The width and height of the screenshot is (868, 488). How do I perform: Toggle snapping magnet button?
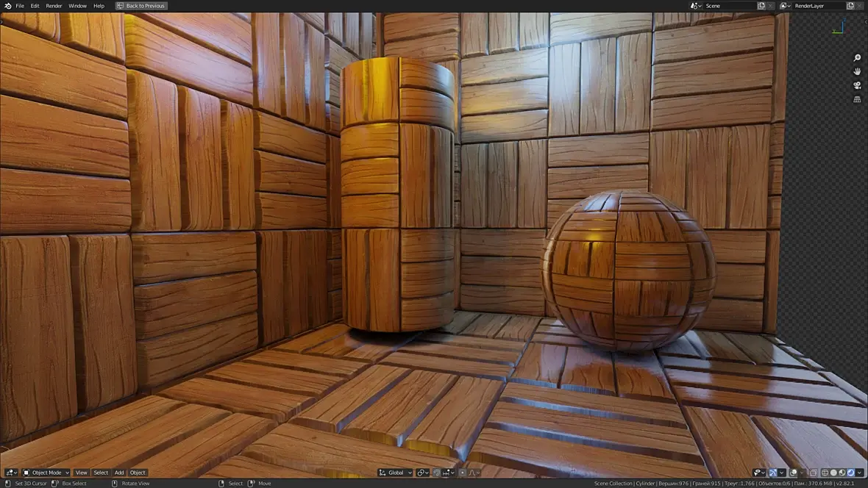436,473
